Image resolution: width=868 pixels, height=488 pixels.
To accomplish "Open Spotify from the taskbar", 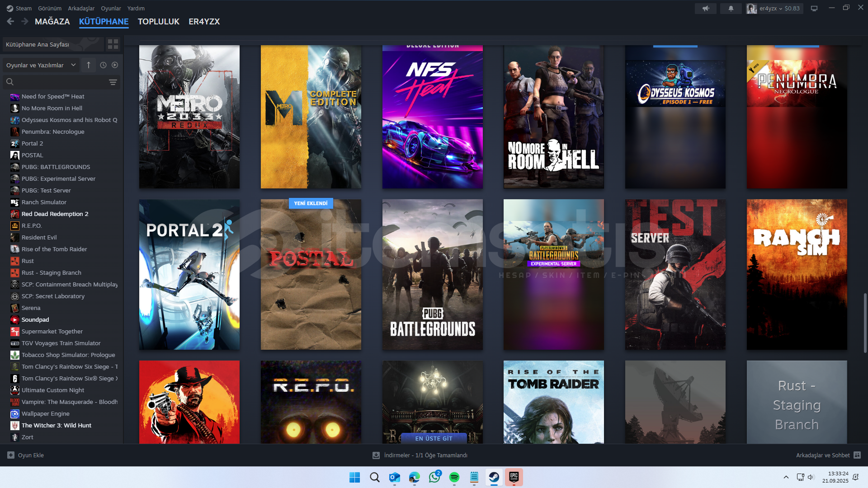I will [x=454, y=477].
